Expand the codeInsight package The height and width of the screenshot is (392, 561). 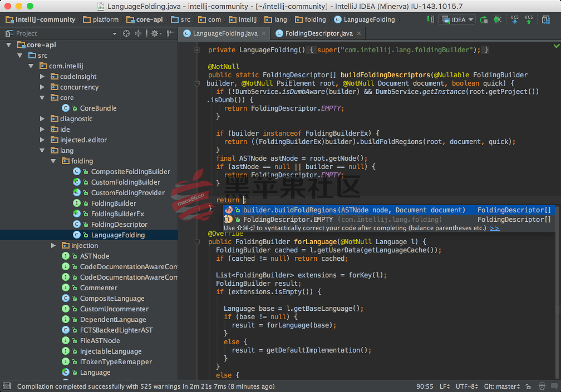(42, 77)
